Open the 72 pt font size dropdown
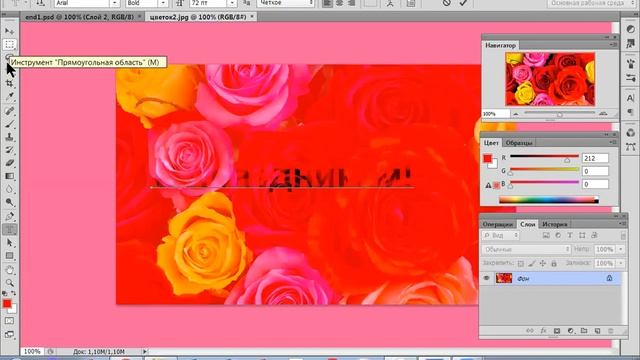 (232, 3)
